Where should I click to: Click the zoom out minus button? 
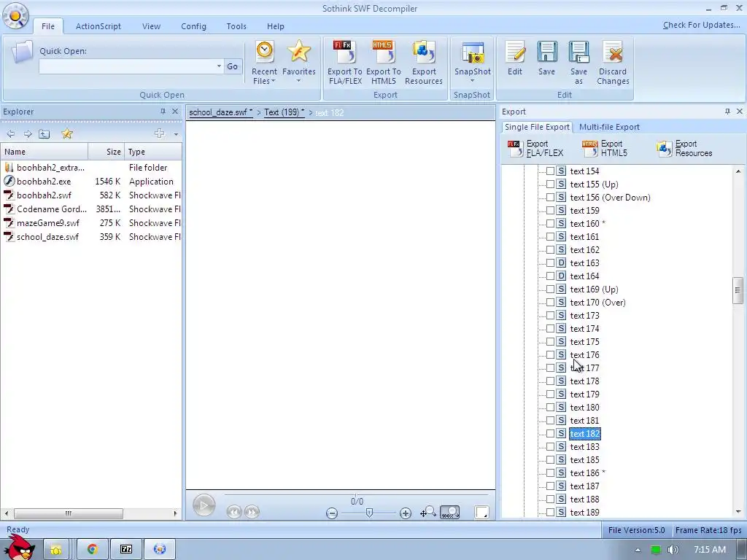pyautogui.click(x=332, y=513)
